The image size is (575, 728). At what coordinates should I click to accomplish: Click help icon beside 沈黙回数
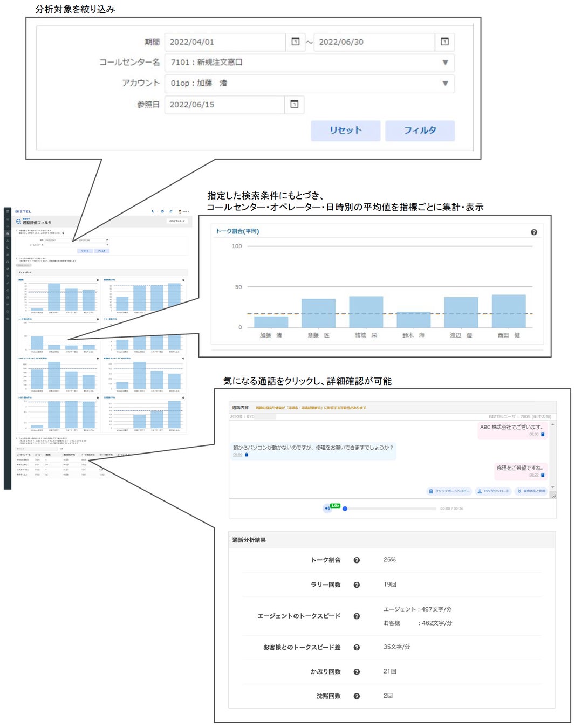click(357, 697)
